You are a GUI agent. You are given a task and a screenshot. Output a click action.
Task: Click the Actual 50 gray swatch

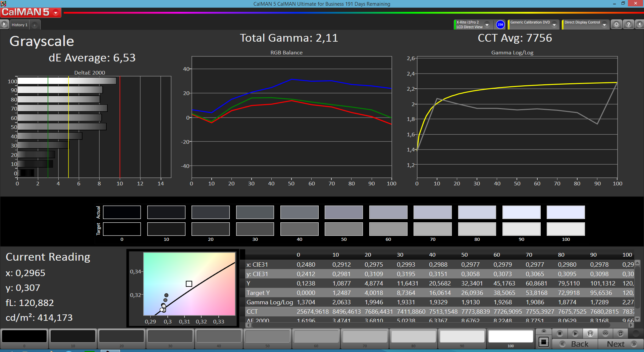344,212
